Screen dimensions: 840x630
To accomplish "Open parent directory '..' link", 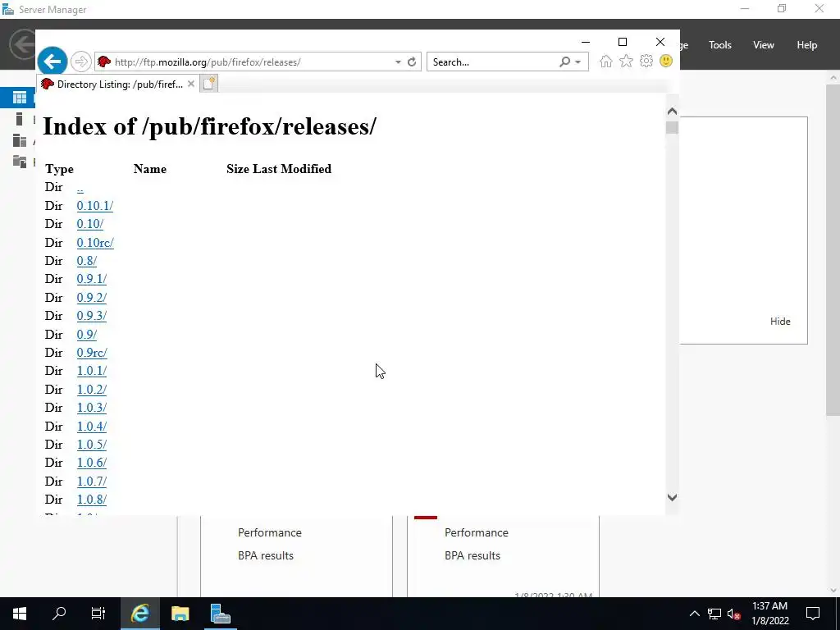I will point(80,188).
